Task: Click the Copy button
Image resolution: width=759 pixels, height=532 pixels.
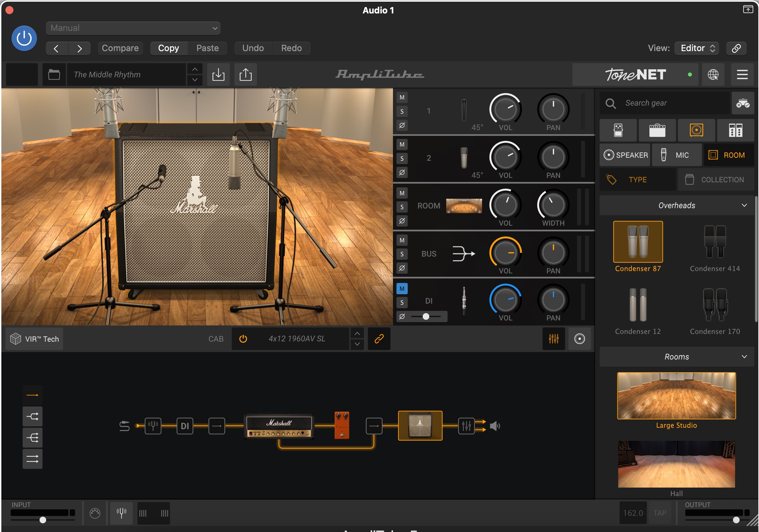Action: coord(168,48)
